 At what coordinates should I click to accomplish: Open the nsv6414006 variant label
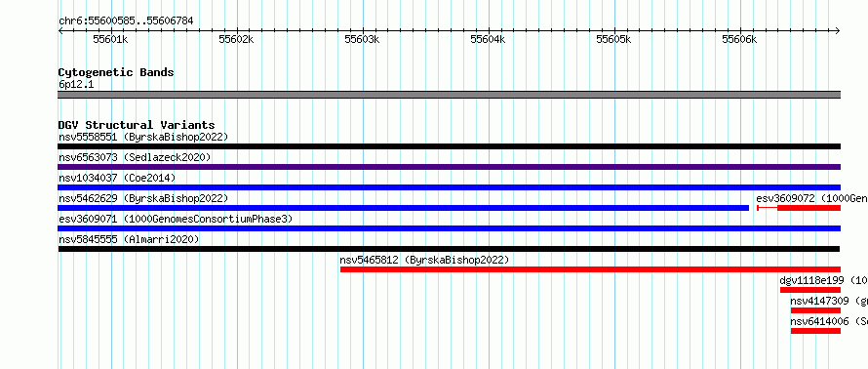[829, 321]
